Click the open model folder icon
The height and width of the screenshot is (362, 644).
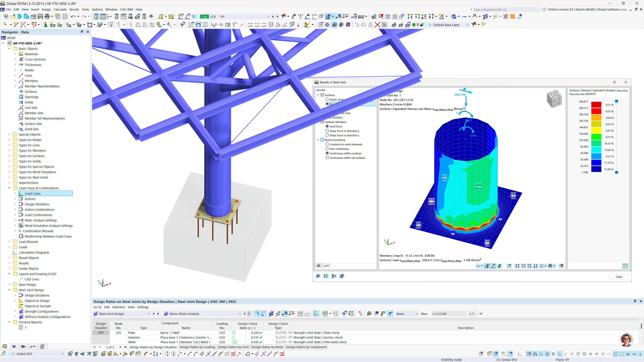13,16
